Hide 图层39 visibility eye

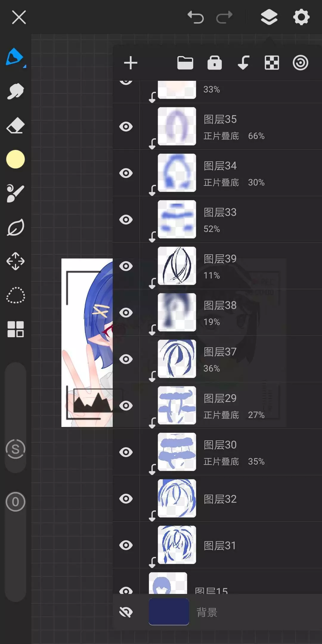[126, 266]
